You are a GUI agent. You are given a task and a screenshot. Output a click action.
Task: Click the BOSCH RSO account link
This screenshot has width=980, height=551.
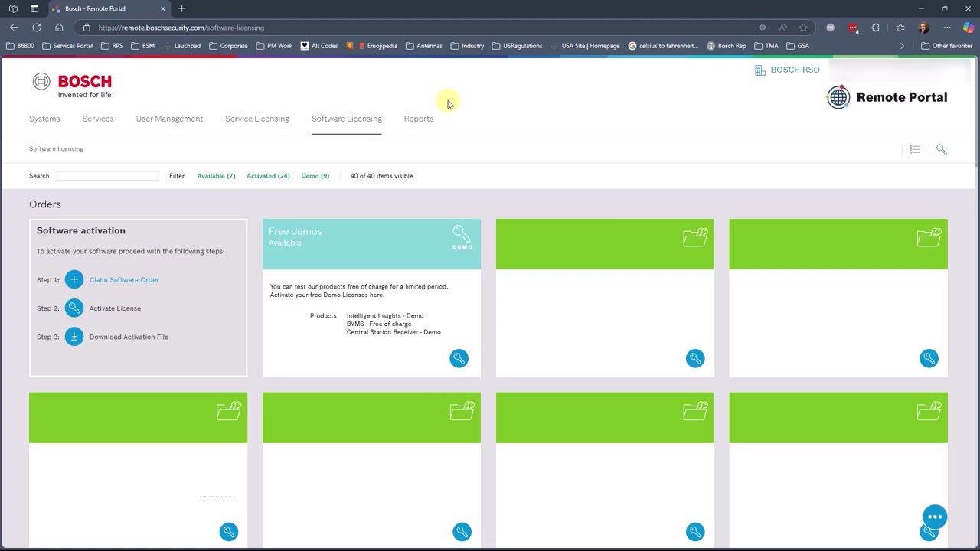point(795,70)
